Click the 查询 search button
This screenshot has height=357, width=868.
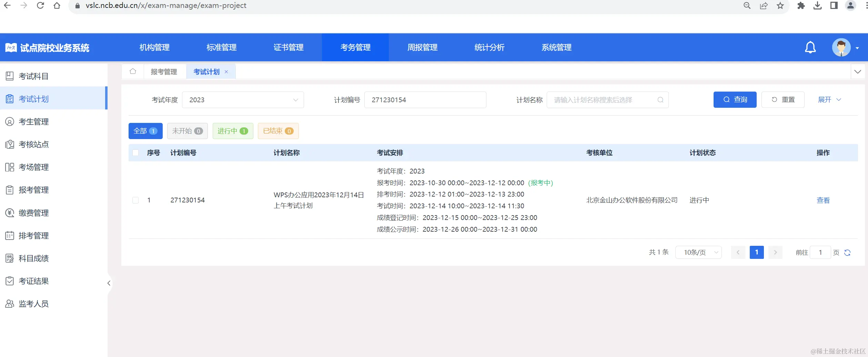pos(735,99)
